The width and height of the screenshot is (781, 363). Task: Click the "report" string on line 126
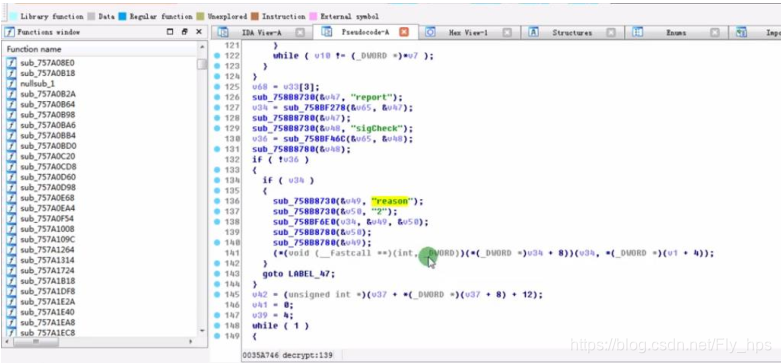372,97
